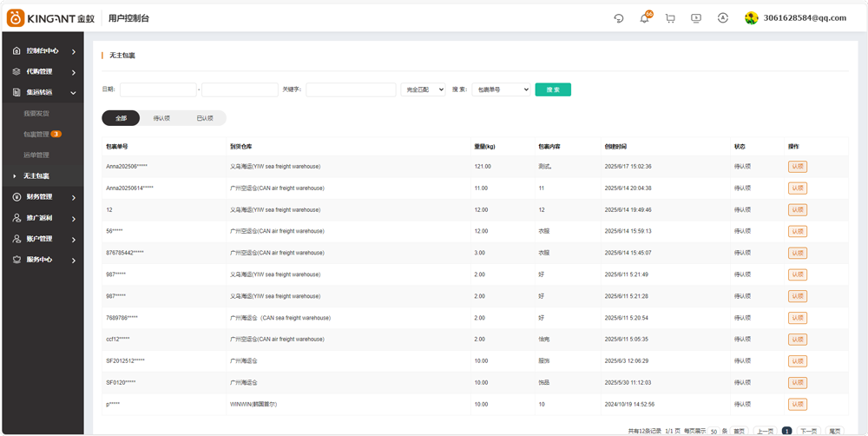Click the 财务管理 sidebar icon

[16, 197]
